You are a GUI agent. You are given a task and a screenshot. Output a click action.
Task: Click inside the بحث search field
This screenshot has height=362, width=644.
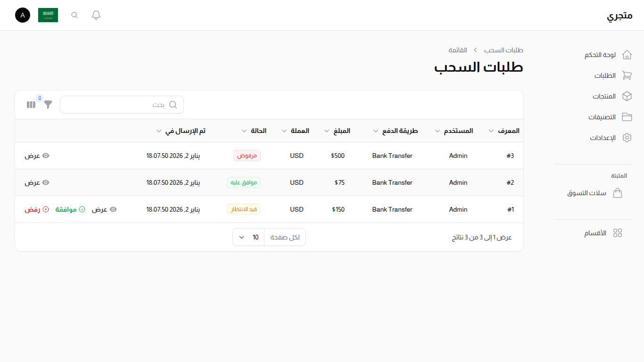click(122, 104)
